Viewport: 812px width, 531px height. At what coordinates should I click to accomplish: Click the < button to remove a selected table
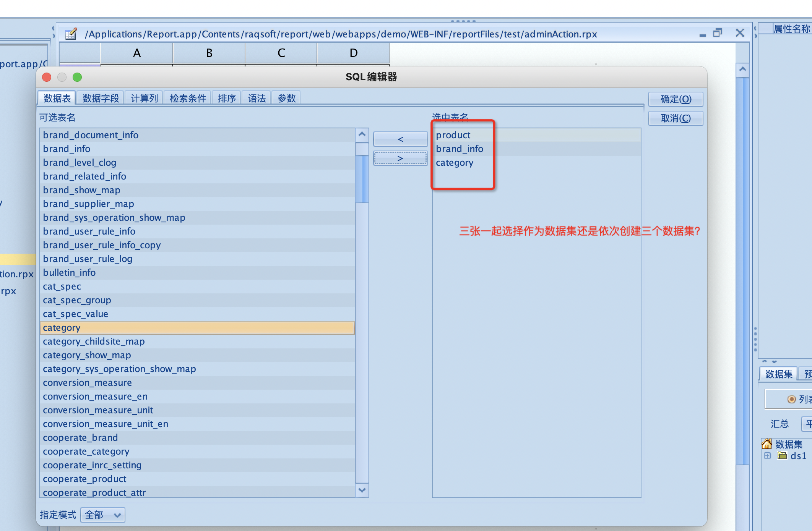(x=400, y=139)
